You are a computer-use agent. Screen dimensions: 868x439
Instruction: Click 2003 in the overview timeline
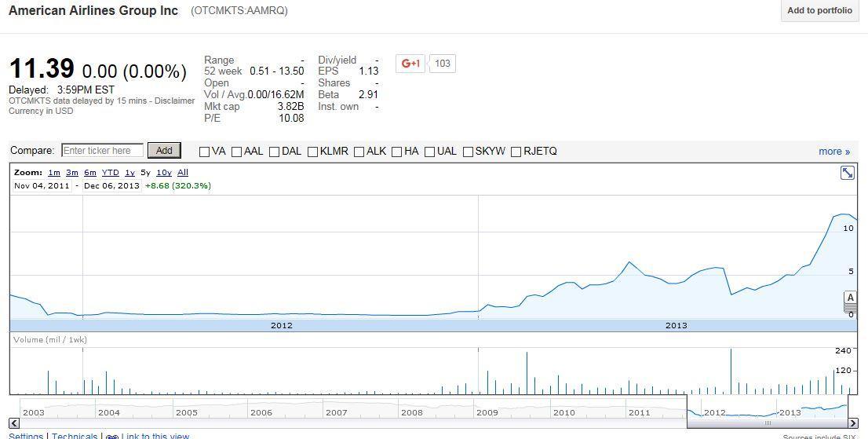pyautogui.click(x=33, y=412)
